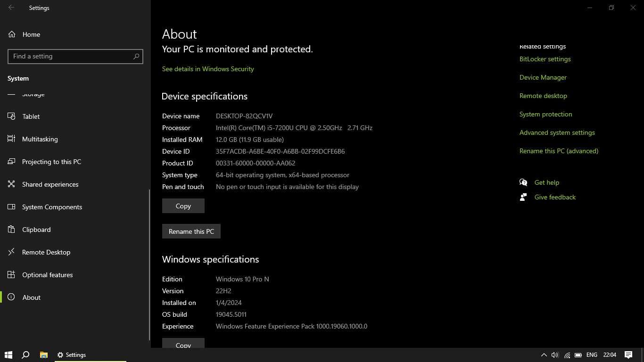The height and width of the screenshot is (362, 644).
Task: Click the Give feedback person icon
Action: tap(523, 197)
